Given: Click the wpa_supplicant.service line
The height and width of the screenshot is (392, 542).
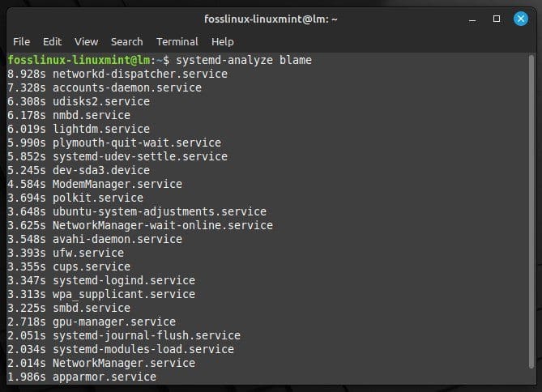Looking at the screenshot, I should [x=101, y=294].
